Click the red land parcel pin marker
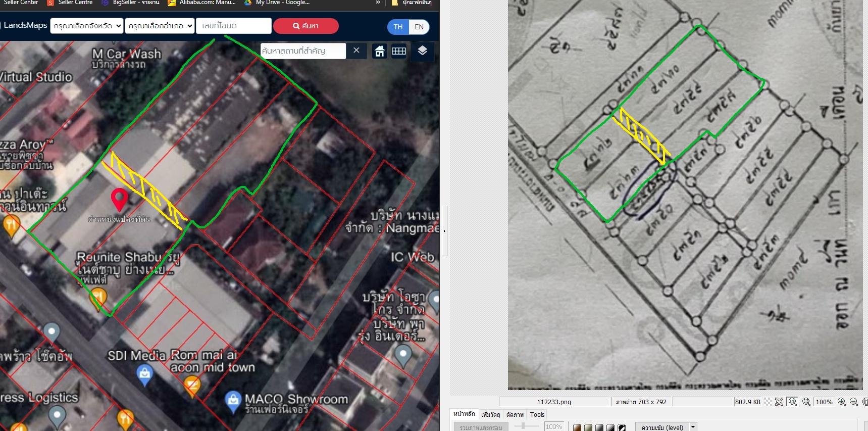This screenshot has height=431, width=868. pyautogui.click(x=119, y=199)
